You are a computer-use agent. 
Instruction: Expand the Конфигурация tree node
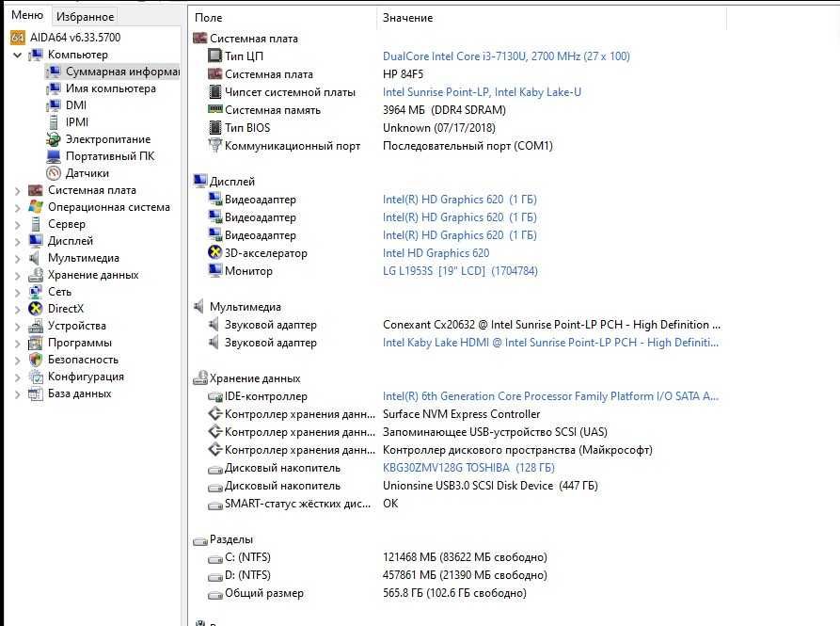point(17,377)
